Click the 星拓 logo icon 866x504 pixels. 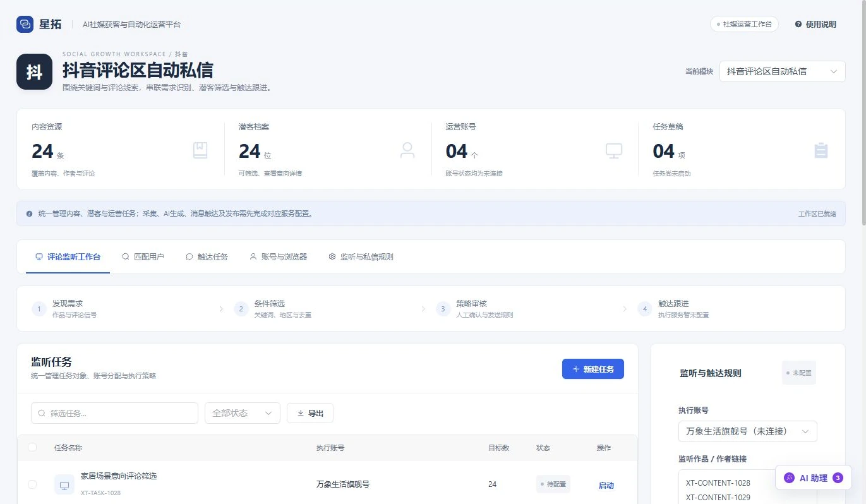click(25, 24)
